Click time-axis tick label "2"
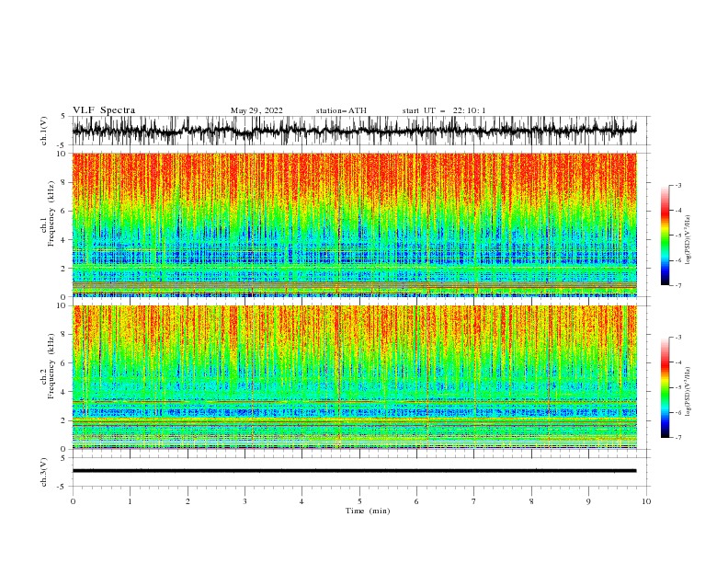728x563 pixels. click(188, 501)
